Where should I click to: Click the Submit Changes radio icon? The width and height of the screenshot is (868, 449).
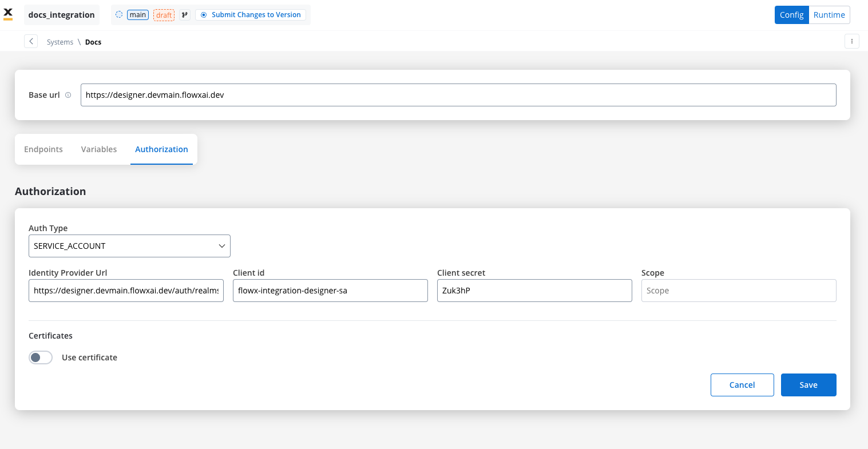tap(204, 15)
